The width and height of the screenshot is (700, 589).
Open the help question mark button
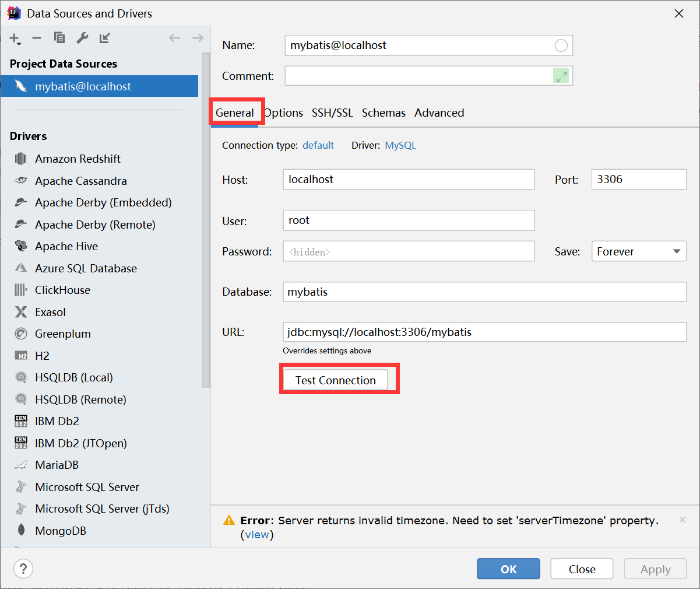(23, 569)
